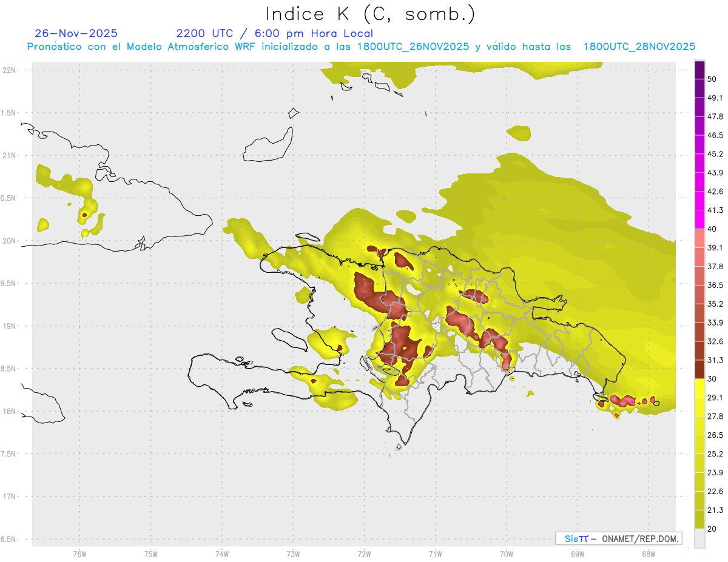Screen dimensions: 728x562
Task: Pick the light gray swatch at the legend bottom
Action: 699,538
